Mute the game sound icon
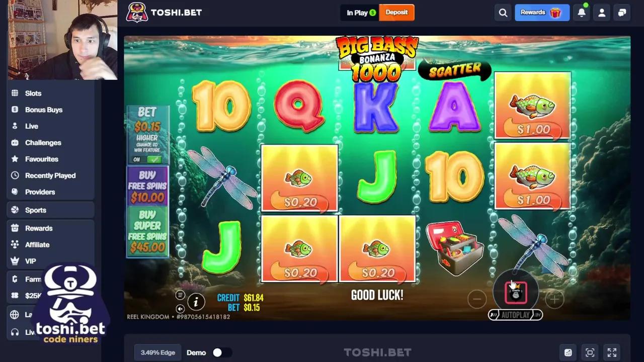Image resolution: width=644 pixels, height=362 pixels. point(180,309)
